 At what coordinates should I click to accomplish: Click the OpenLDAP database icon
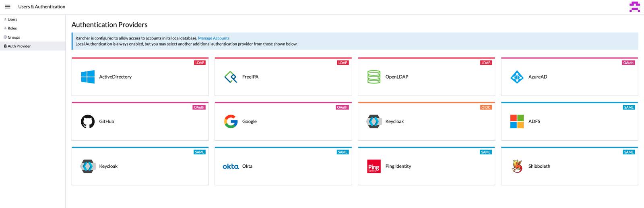click(374, 77)
